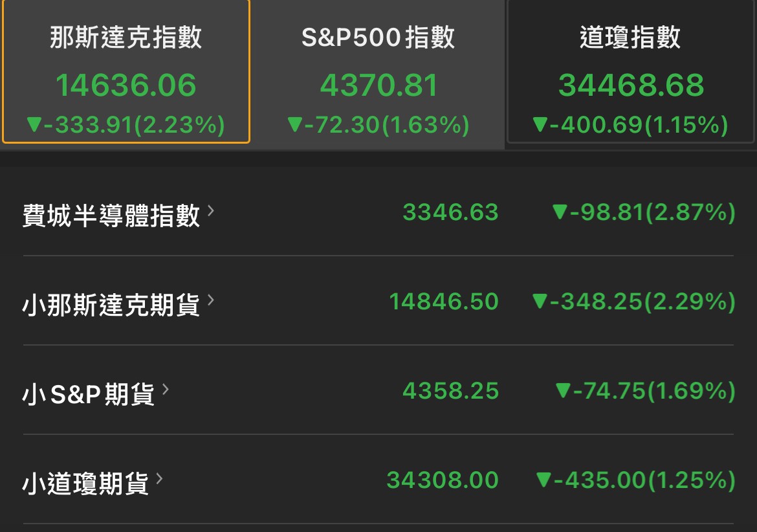Open the 費城半導體指數 row label
The width and height of the screenshot is (757, 532).
[111, 216]
